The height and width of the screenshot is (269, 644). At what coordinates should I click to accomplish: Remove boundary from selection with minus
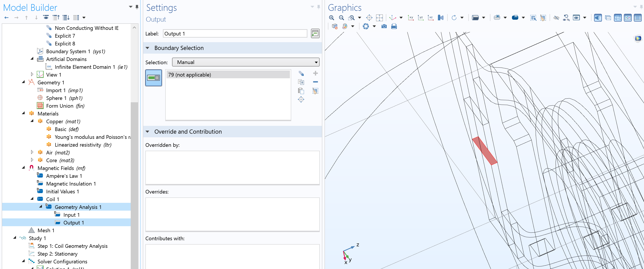(x=315, y=82)
